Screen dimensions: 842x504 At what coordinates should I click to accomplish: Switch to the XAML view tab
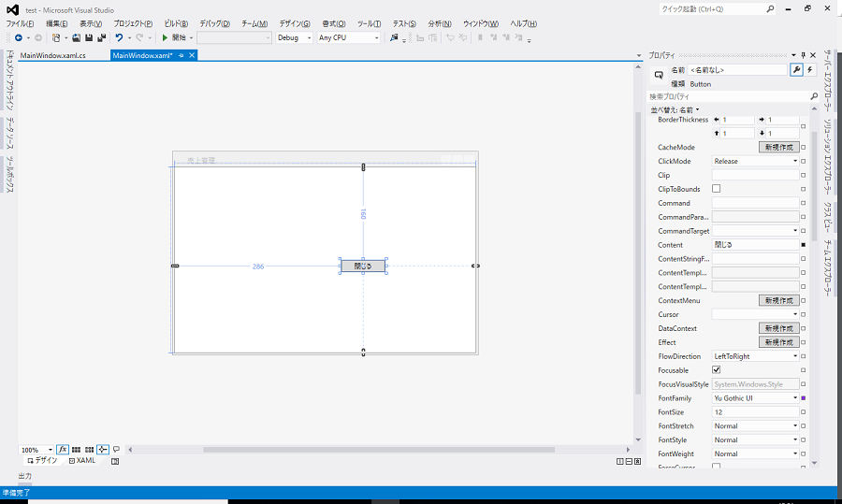[82, 461]
